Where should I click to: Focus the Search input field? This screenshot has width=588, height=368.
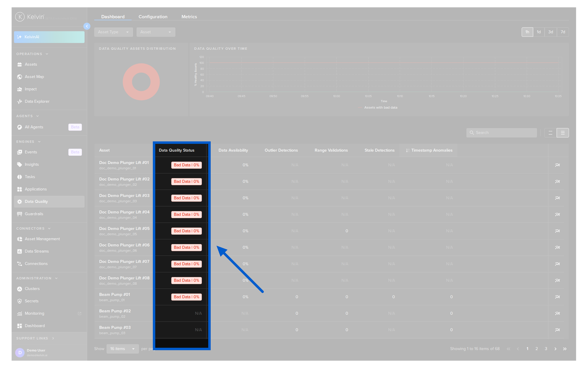[x=501, y=133]
